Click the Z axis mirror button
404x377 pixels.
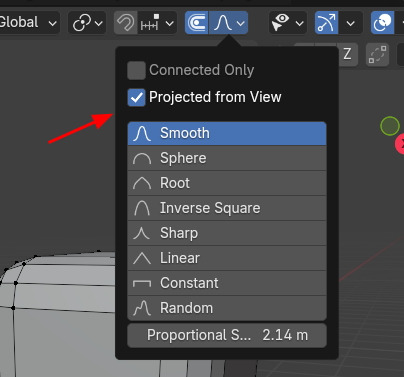[x=348, y=54]
